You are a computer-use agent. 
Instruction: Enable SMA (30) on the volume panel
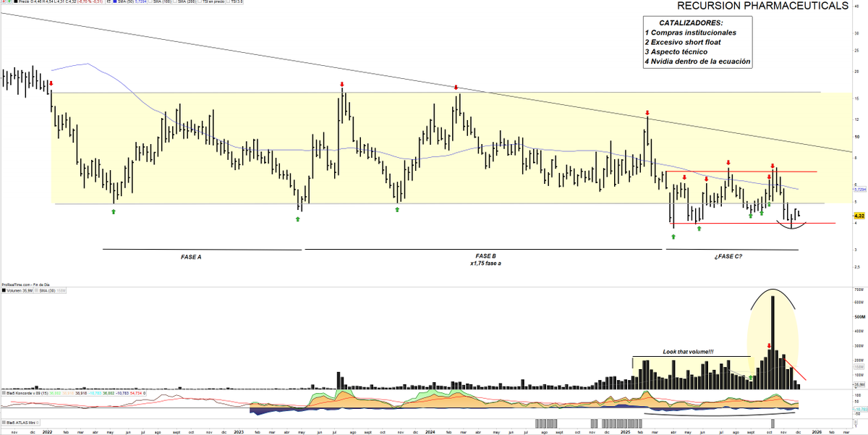click(x=36, y=290)
